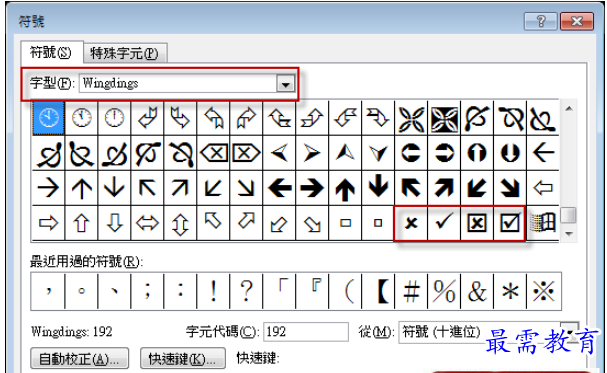
Task: Select the thin up arrow symbol
Action: 81,188
